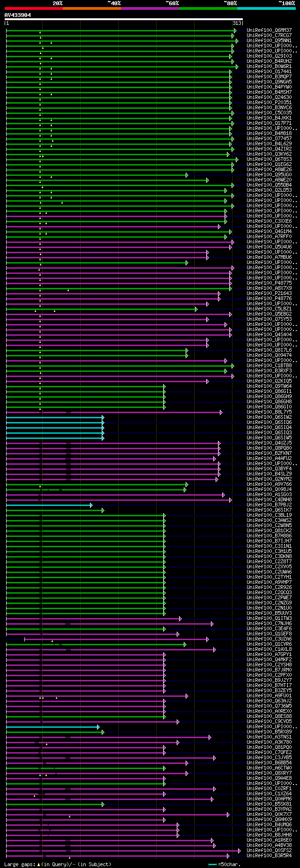
Task: Select label UniRef100_B8L7Y5
Action: pyautogui.click(x=269, y=412)
